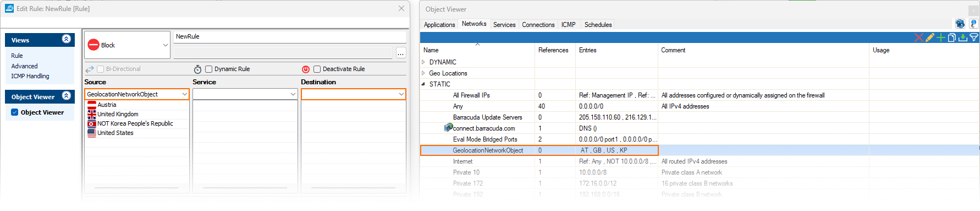Open the Advanced view link
980x211 pixels.
click(25, 66)
